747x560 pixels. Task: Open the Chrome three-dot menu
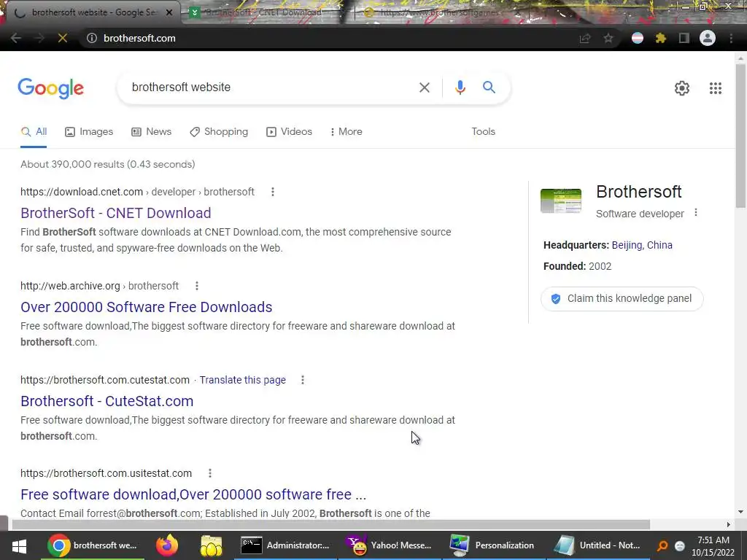(x=731, y=38)
